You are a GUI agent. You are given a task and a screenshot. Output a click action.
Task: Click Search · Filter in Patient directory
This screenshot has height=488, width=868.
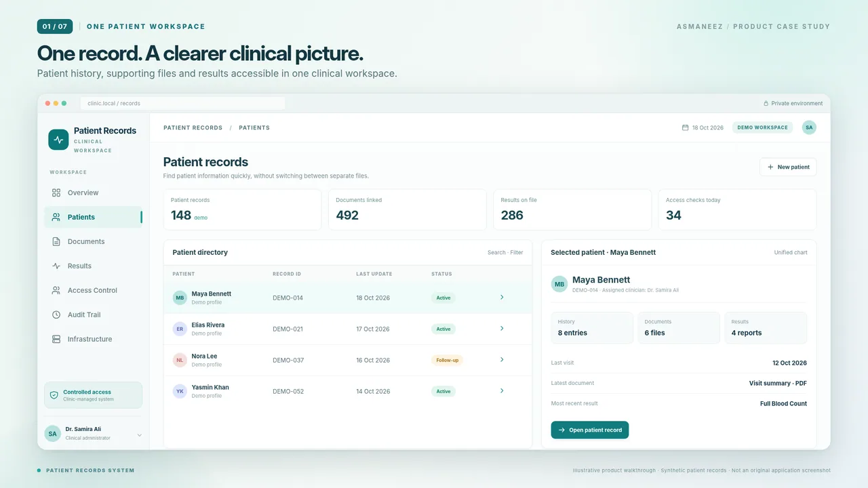[505, 252]
